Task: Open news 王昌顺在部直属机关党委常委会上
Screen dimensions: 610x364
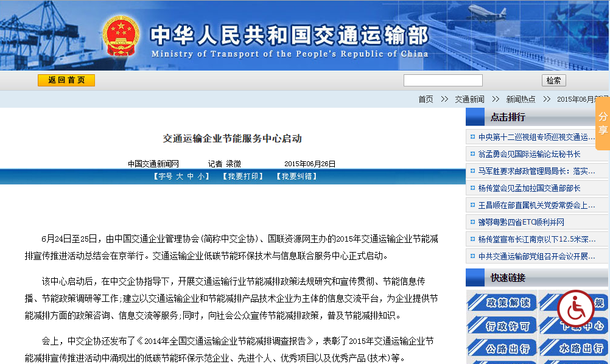Action: click(536, 205)
